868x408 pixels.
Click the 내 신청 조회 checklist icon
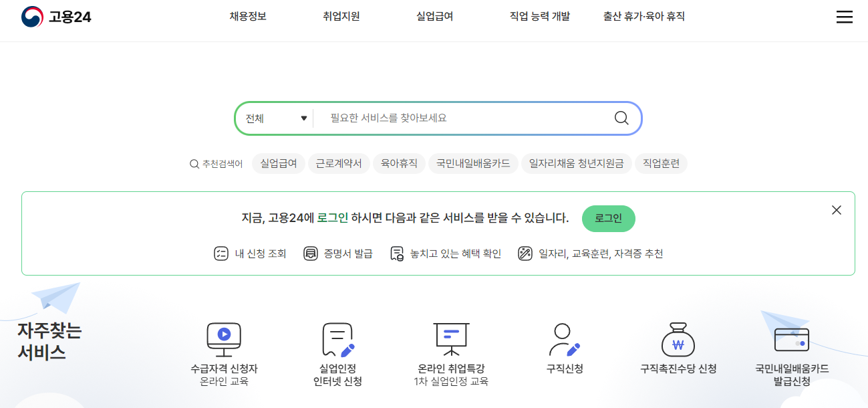click(221, 253)
